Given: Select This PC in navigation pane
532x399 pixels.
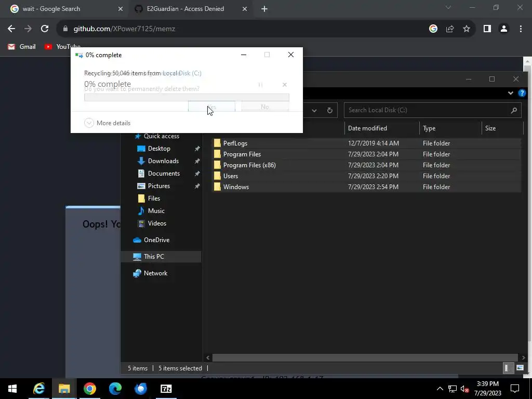Looking at the screenshot, I should point(161,257).
